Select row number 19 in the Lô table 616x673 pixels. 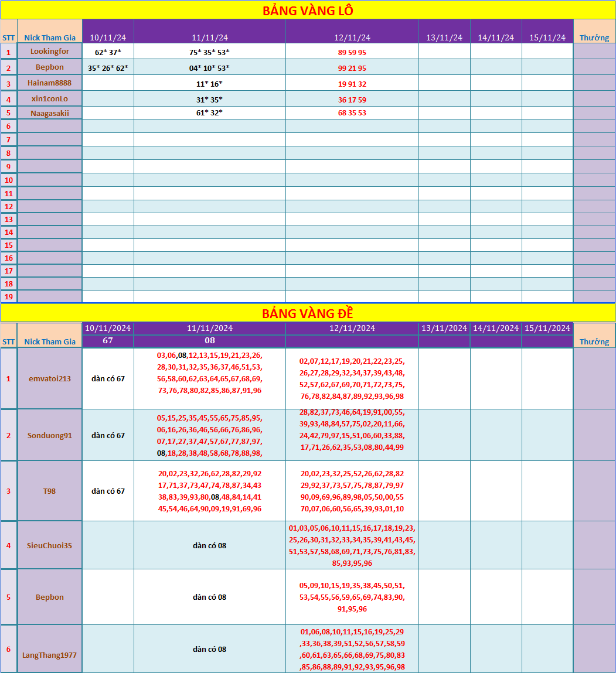coord(9,296)
